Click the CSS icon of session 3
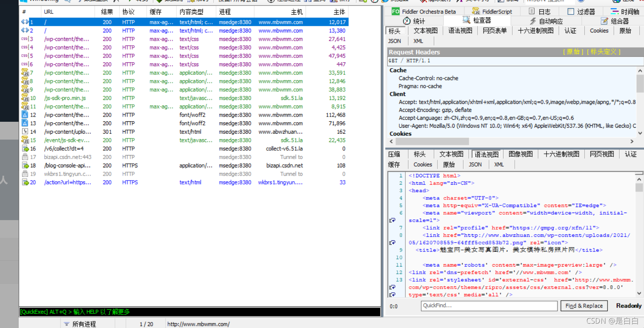The image size is (644, 328). [x=25, y=39]
